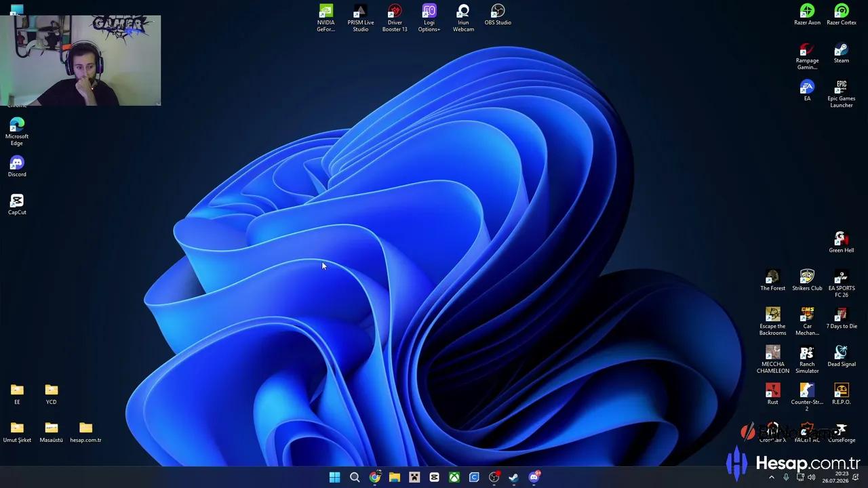Click the Epic Games Launcher icon
The height and width of the screenshot is (488, 868).
(841, 94)
